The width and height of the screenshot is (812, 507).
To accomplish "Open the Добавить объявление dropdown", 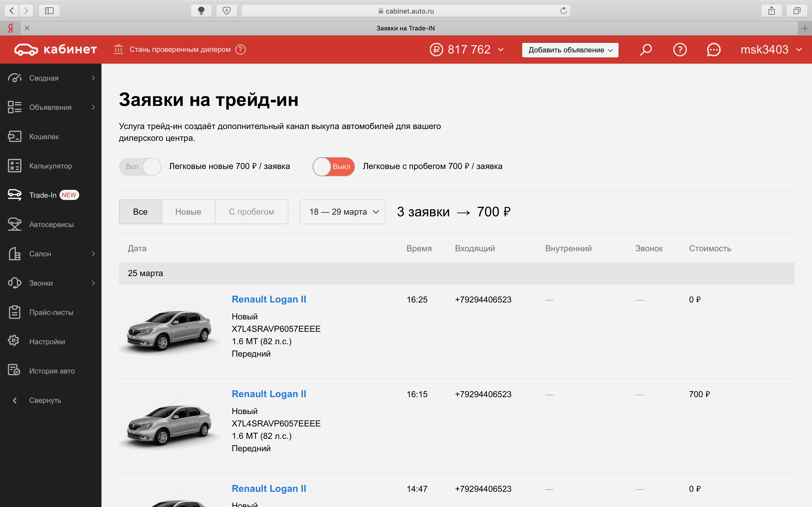I will coord(570,50).
